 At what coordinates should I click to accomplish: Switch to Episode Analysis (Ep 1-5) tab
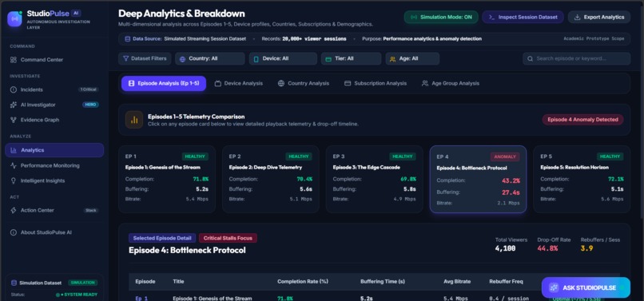coord(164,83)
